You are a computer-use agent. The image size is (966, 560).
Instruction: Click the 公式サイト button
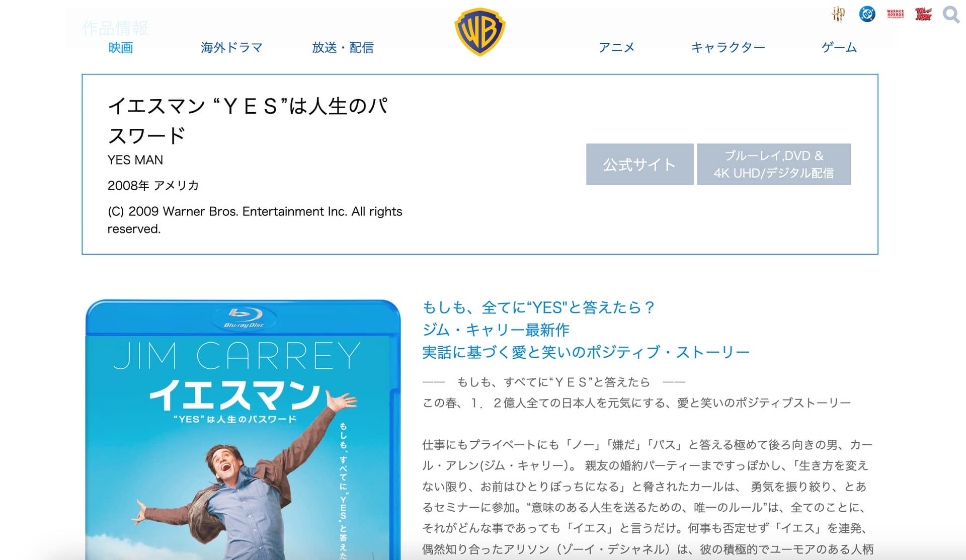pos(639,165)
